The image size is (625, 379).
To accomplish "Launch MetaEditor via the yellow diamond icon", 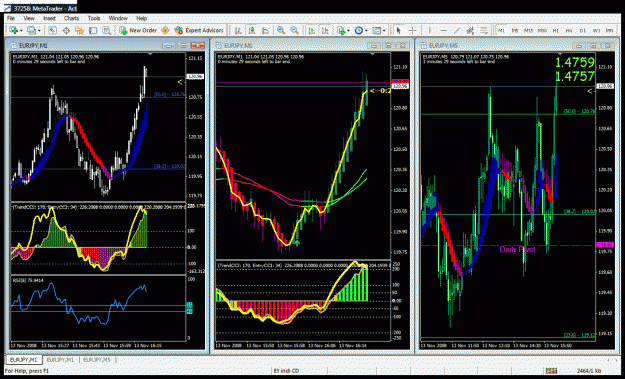I will [165, 30].
